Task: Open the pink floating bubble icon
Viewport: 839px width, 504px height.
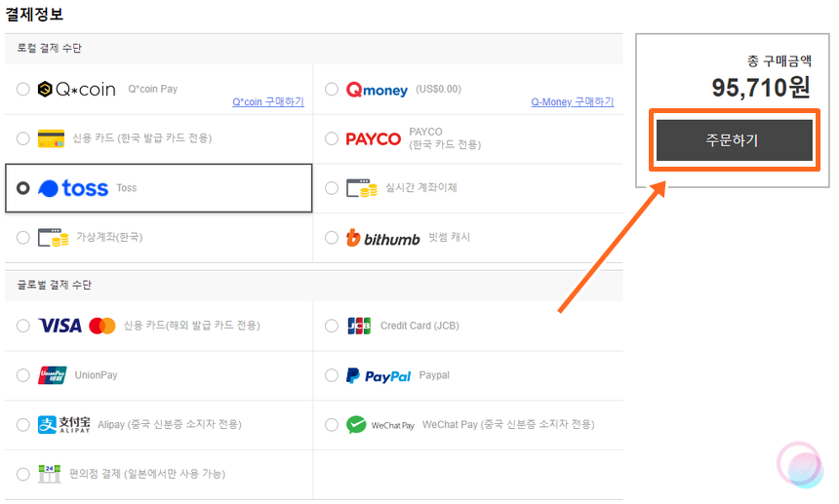Action: pos(801,464)
